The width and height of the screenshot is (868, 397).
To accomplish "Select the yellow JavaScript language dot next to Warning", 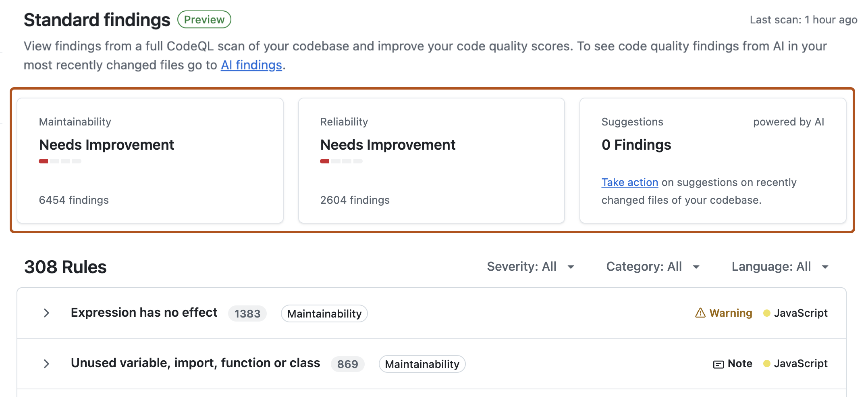I will click(766, 313).
